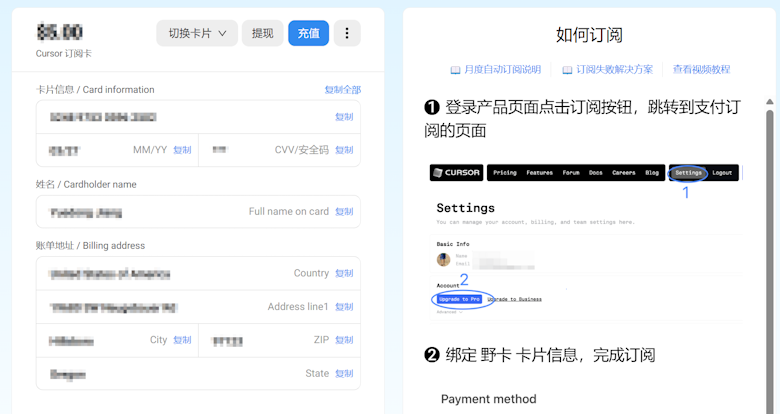Click the 如何订阅 heading
This screenshot has height=414, width=780.
[x=589, y=35]
